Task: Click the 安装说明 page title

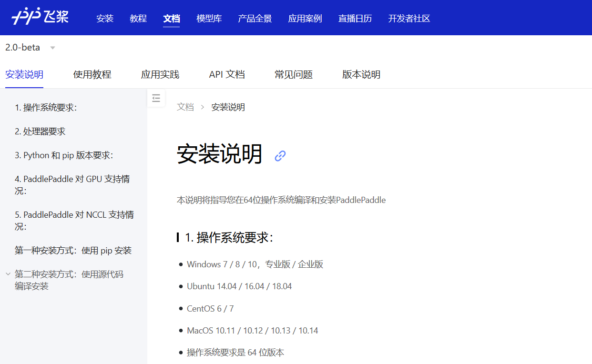Action: click(x=220, y=155)
